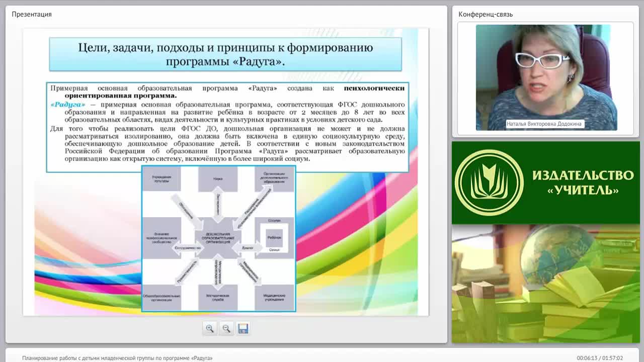
Task: Click the Наука box in the diagram
Action: pyautogui.click(x=217, y=179)
